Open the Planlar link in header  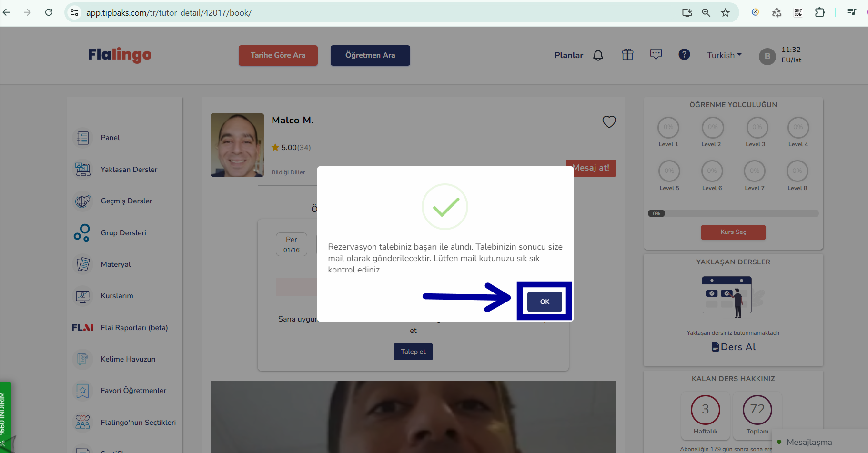pos(569,55)
